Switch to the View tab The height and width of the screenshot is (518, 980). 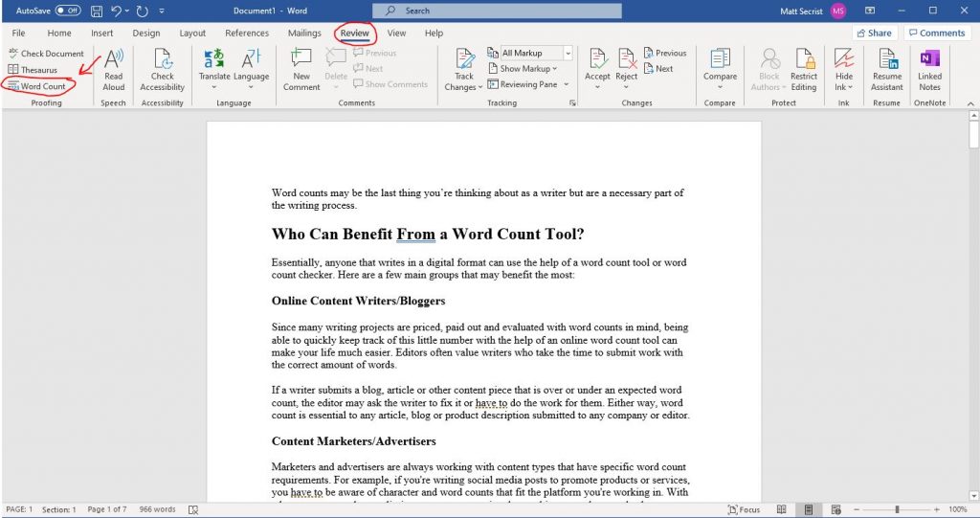pos(396,34)
